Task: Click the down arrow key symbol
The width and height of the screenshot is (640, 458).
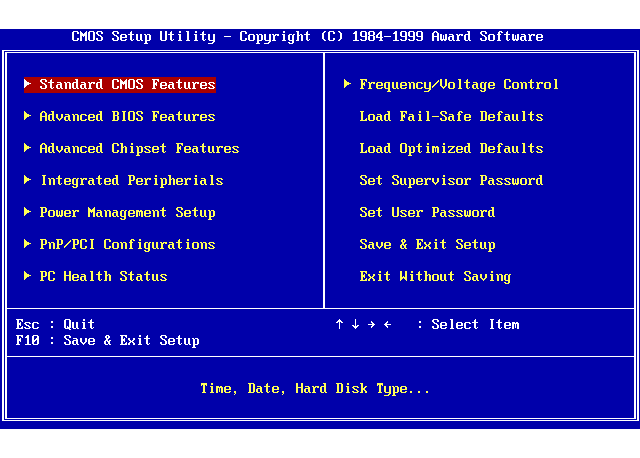Action: point(356,325)
